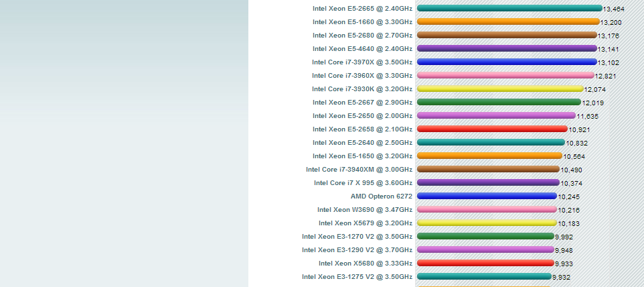
Task: Click the Intel Core i7-3940XM @ 3.00GHz link
Action: click(359, 170)
